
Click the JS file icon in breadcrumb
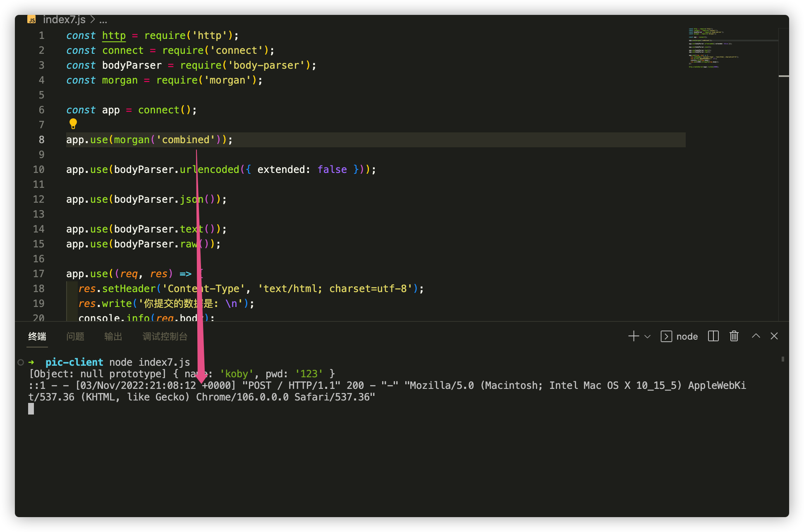[31, 19]
